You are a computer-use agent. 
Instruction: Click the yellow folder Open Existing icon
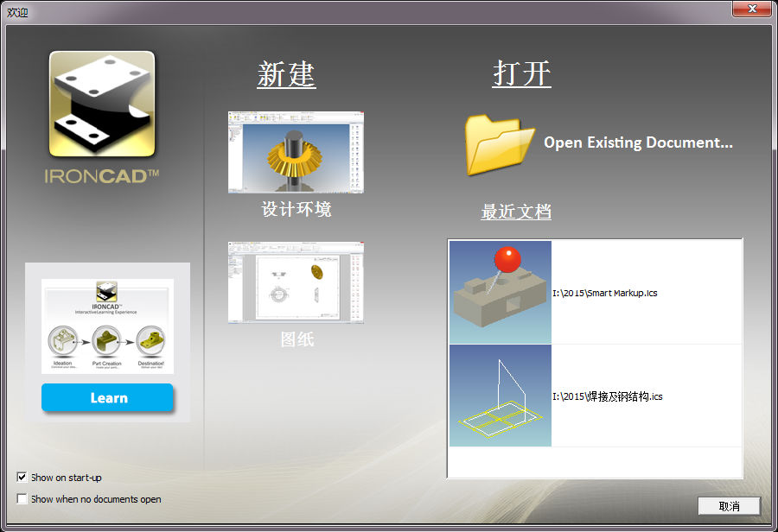tap(500, 144)
